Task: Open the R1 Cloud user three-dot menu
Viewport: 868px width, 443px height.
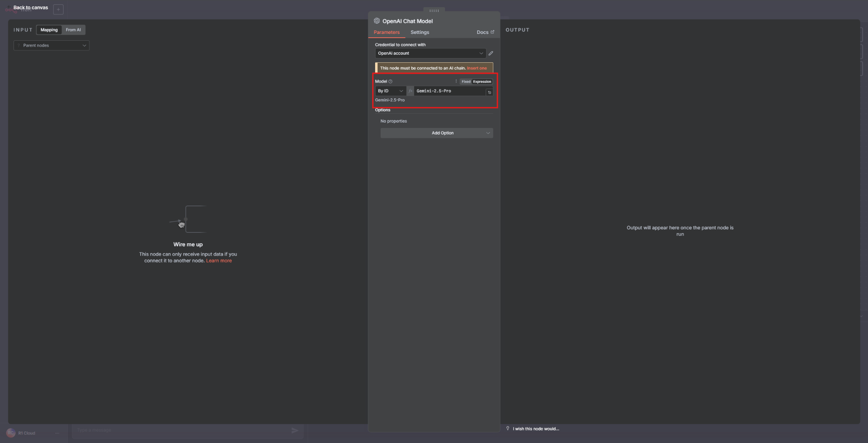Action: [57, 433]
